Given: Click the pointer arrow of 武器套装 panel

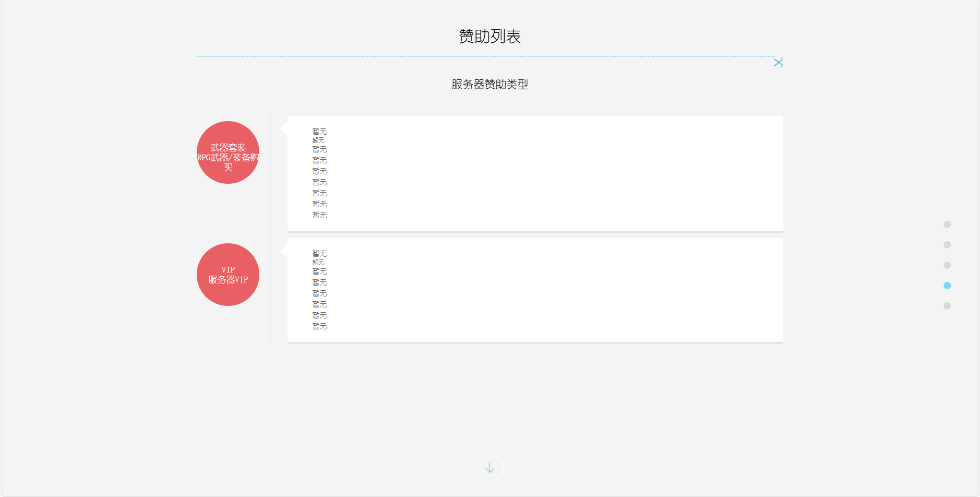Looking at the screenshot, I should pos(284,129).
